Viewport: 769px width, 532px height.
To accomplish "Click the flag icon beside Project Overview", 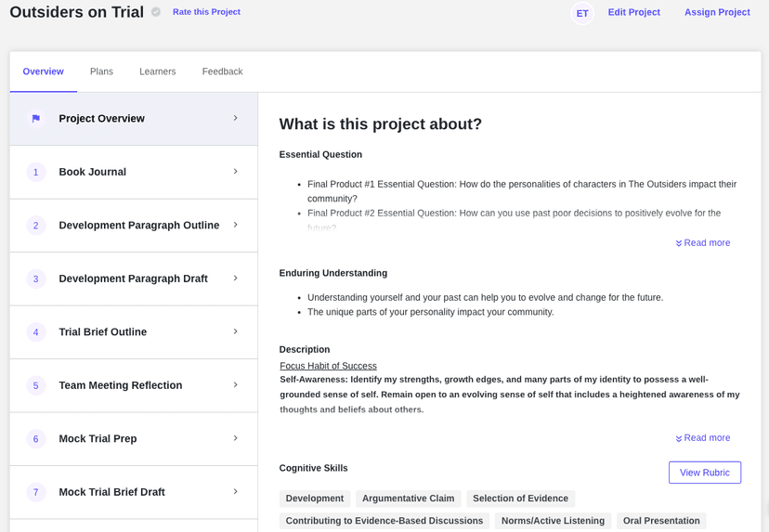I will click(x=36, y=119).
